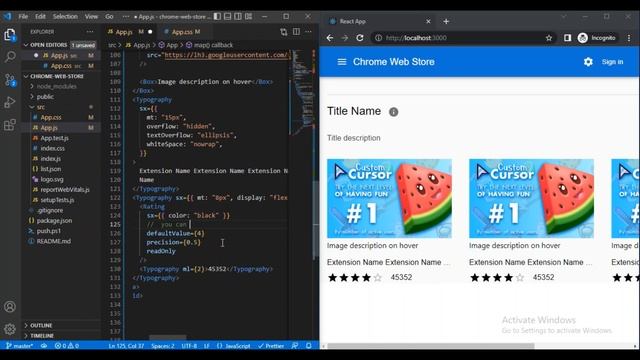Collapse the CHROME-WEB-STORE folder section
This screenshot has width=640, height=360.
pyautogui.click(x=60, y=76)
